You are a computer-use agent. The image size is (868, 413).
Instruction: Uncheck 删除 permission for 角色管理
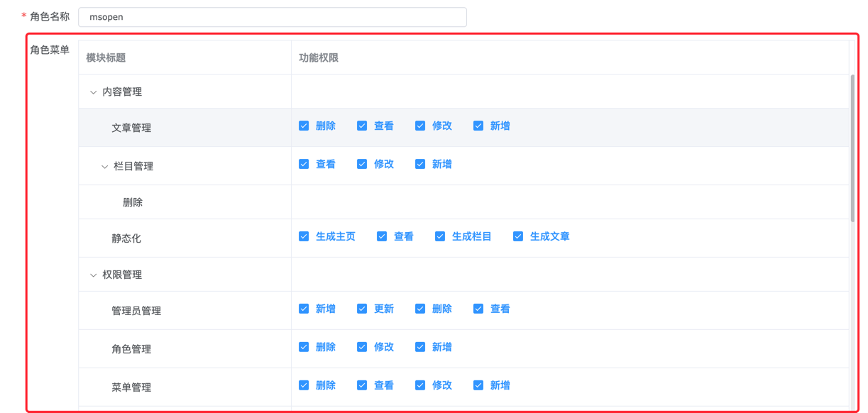coord(304,347)
